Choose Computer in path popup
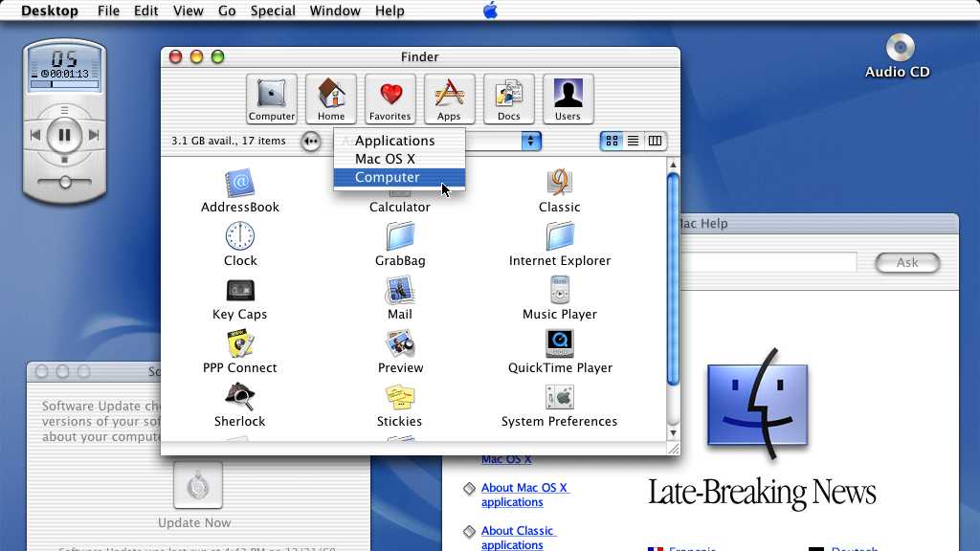Image resolution: width=980 pixels, height=551 pixels. coord(399,177)
